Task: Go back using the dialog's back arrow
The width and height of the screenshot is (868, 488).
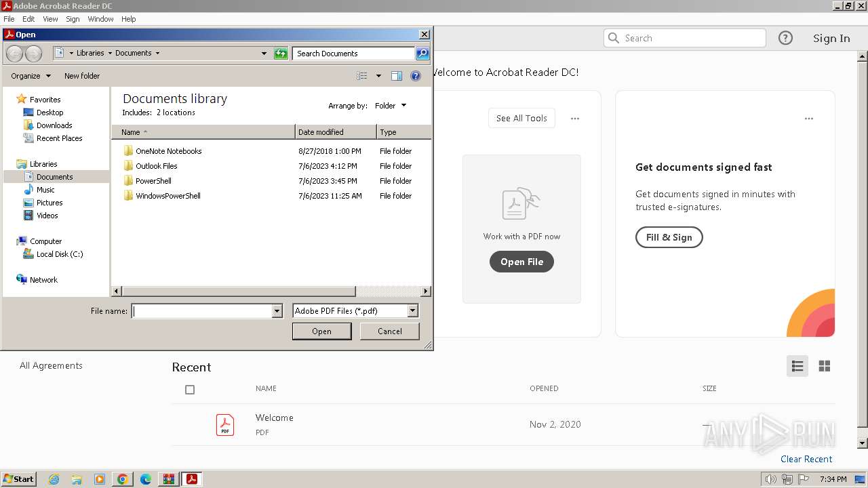Action: (14, 54)
